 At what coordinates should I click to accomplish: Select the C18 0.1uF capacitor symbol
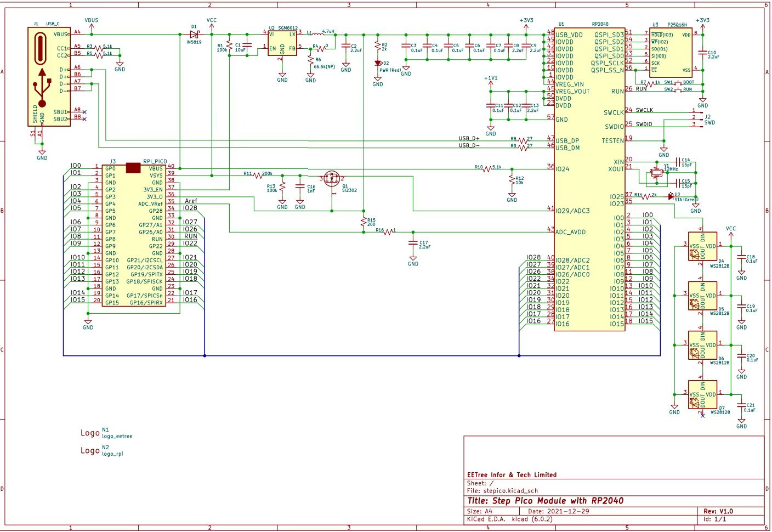[741, 257]
